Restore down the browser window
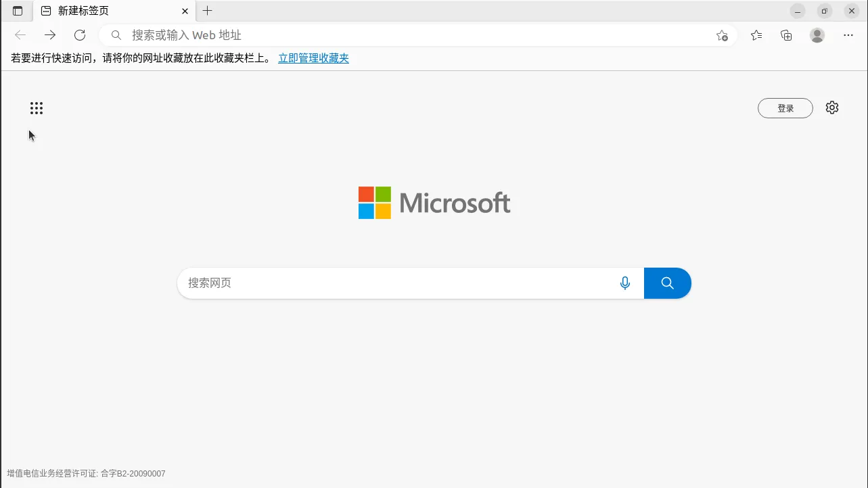Screen dimensions: 868x488 (825, 11)
